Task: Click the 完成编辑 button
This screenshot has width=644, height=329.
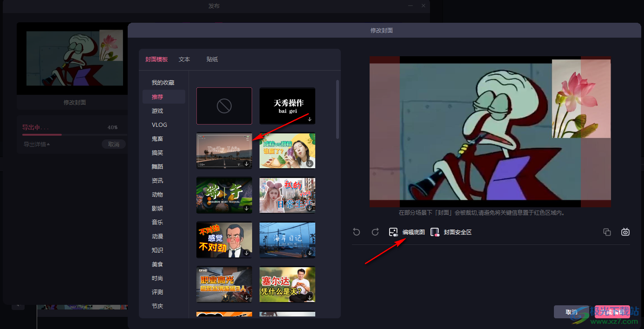Action: pyautogui.click(x=612, y=312)
